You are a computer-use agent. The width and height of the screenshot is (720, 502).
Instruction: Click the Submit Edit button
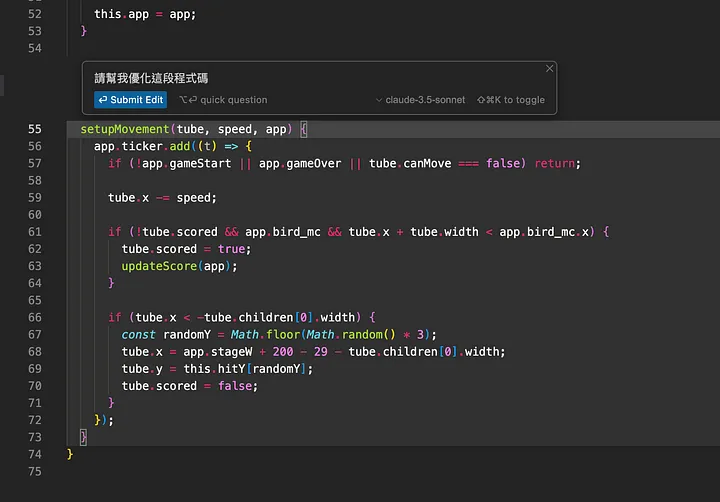tap(130, 100)
